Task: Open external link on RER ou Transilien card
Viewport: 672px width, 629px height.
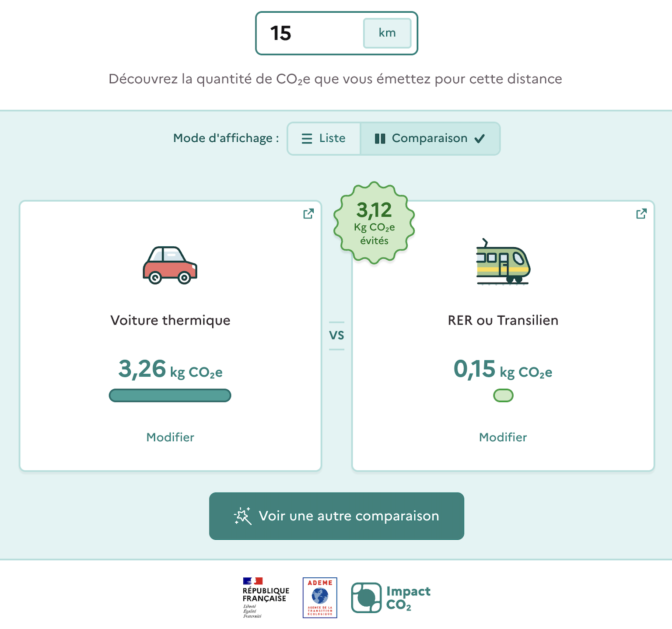Action: pyautogui.click(x=641, y=213)
